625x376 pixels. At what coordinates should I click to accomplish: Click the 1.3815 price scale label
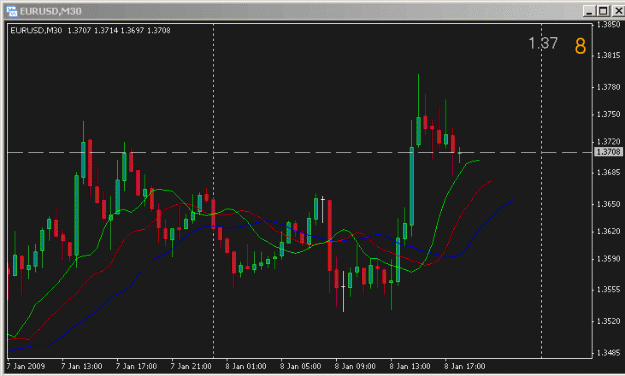click(608, 55)
